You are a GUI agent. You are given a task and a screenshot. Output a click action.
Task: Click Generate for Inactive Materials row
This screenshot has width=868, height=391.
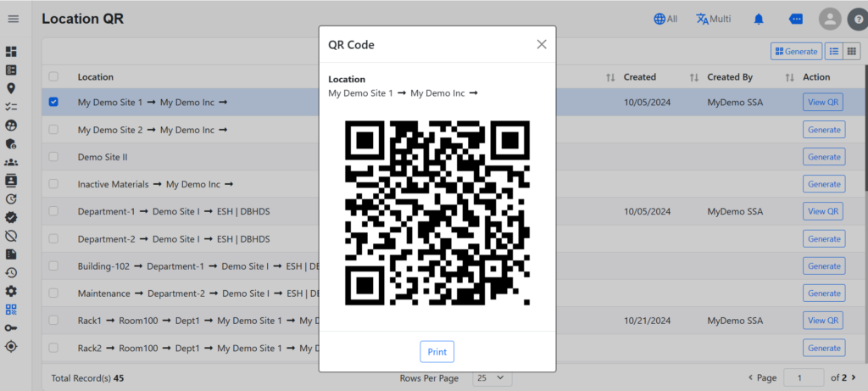(x=824, y=184)
